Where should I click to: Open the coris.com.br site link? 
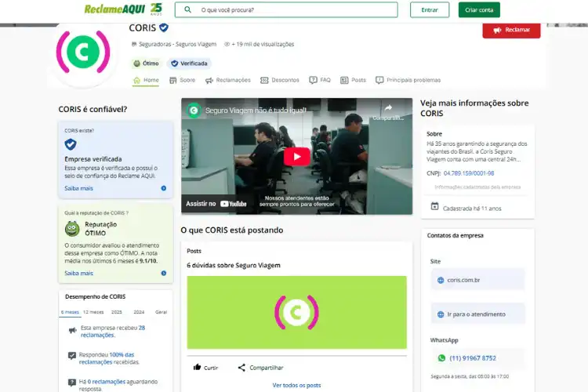click(477, 280)
